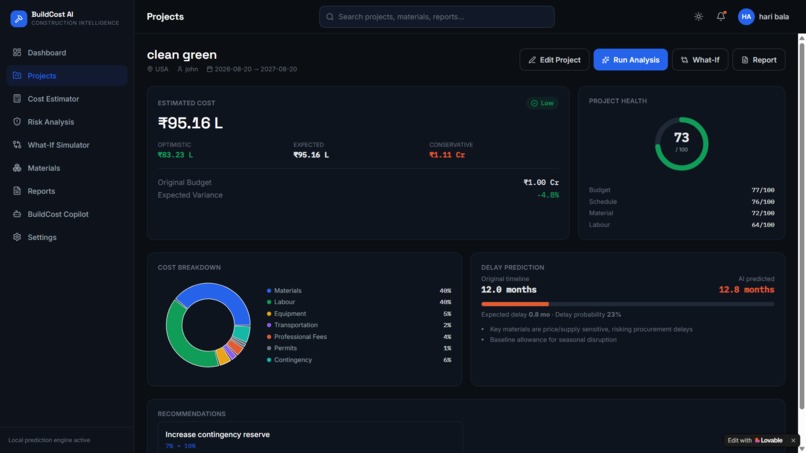Click Edit with Lovable badge

tap(755, 440)
